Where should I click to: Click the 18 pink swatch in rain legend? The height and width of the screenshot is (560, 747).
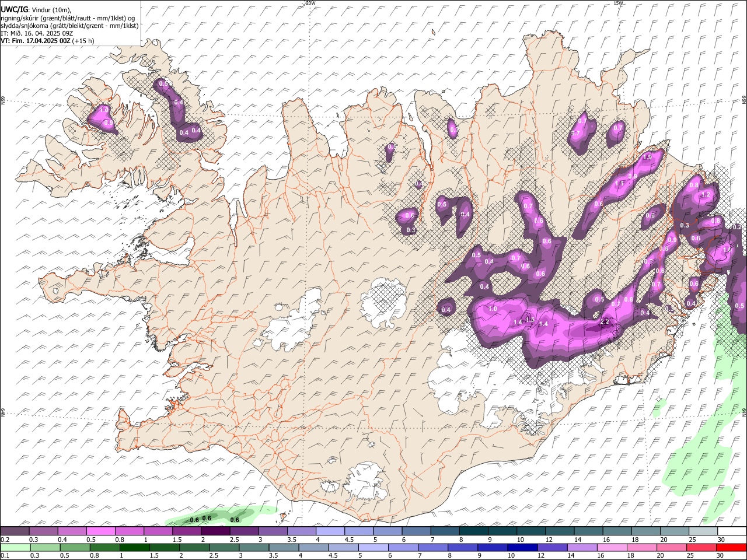(641, 547)
